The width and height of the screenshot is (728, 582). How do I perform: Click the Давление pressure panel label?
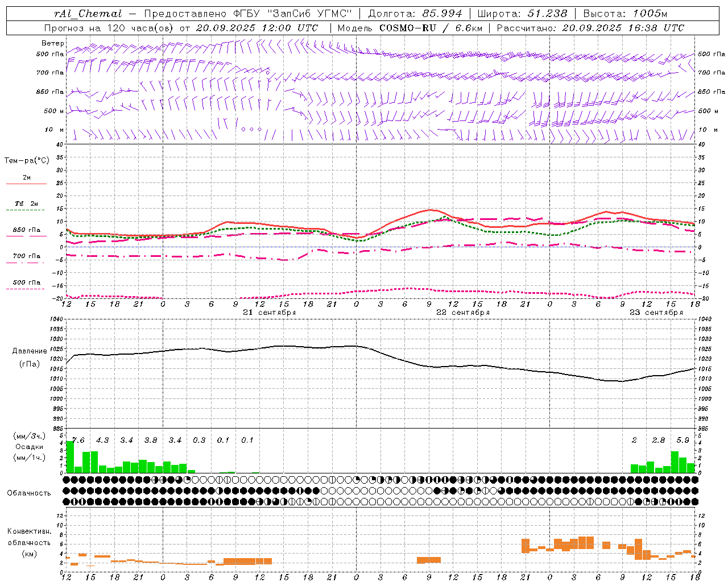[x=30, y=352]
